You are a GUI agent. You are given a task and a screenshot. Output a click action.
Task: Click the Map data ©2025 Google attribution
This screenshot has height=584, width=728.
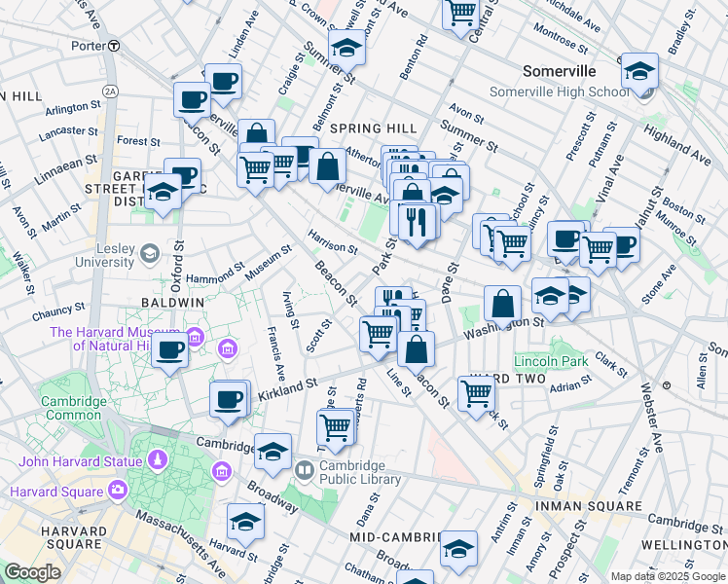pyautogui.click(x=668, y=577)
